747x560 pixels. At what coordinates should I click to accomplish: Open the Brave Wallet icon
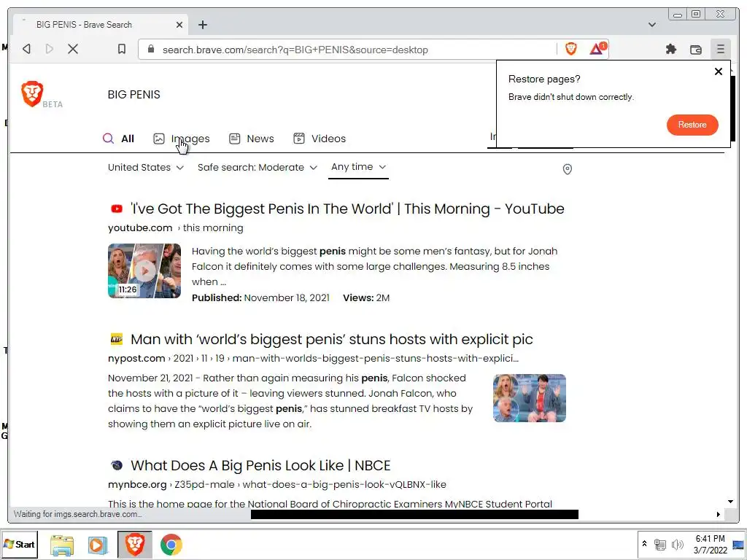click(695, 49)
